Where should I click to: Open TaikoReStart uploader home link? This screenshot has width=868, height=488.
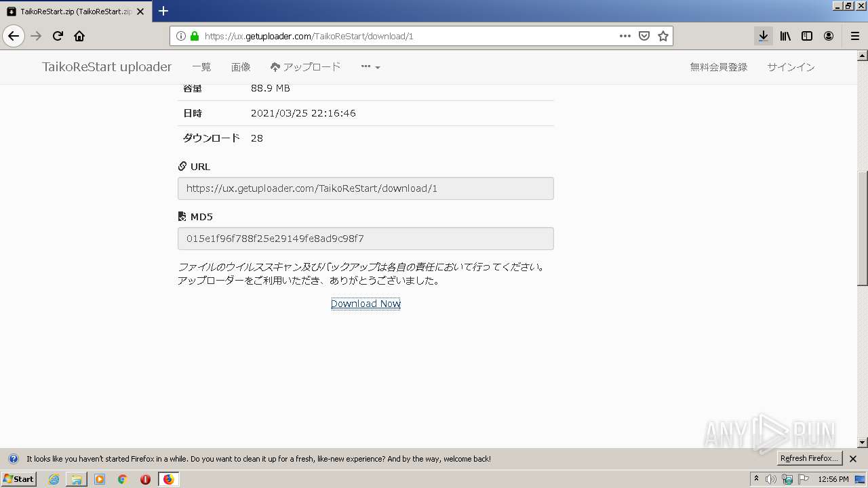click(107, 66)
